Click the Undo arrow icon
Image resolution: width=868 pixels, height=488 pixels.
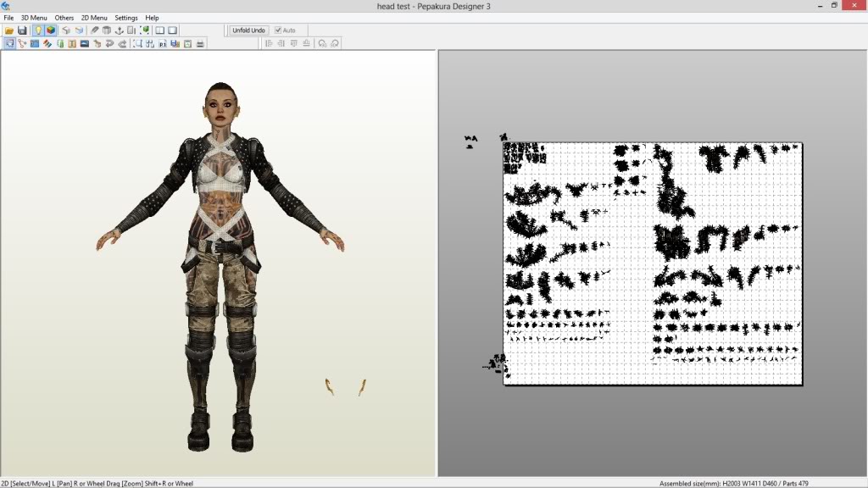[109, 44]
